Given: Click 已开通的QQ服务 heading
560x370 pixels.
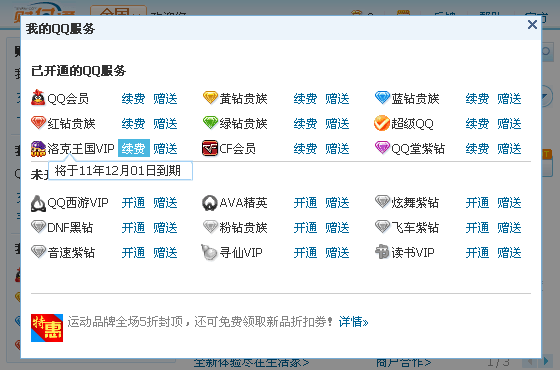Looking at the screenshot, I should [79, 71].
